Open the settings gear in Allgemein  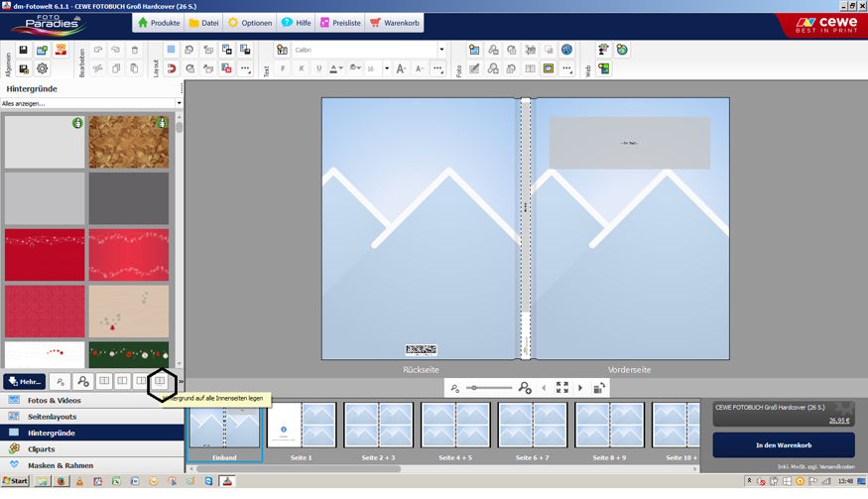point(43,68)
